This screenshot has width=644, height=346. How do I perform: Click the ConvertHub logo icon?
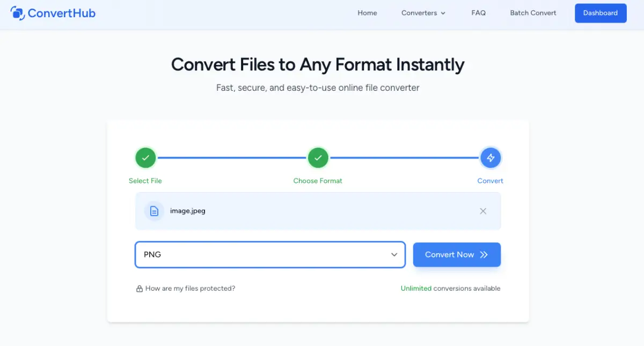coord(18,13)
